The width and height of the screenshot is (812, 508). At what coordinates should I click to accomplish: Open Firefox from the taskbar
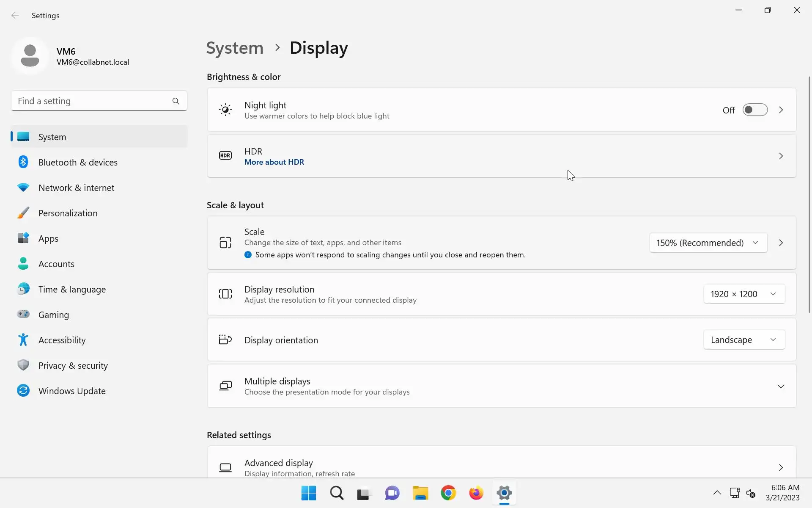476,493
